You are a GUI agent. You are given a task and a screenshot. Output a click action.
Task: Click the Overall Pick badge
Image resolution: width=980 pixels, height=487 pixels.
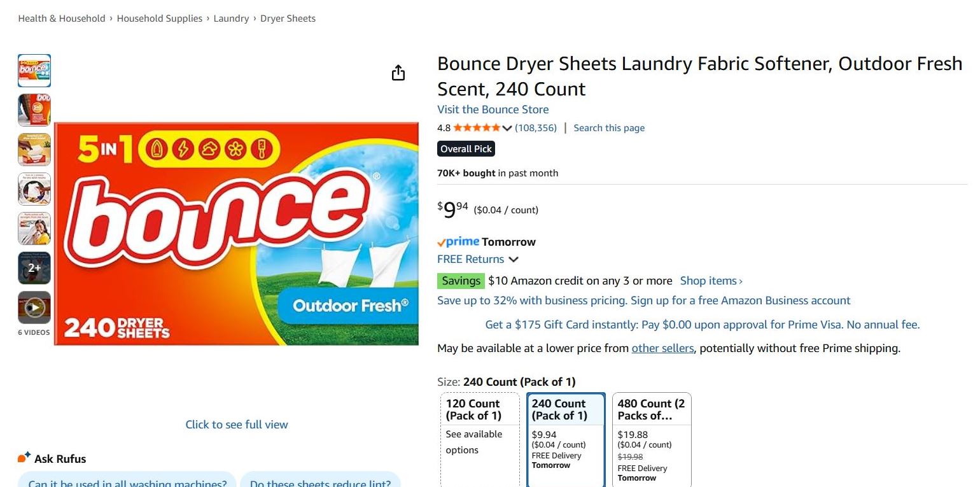466,149
